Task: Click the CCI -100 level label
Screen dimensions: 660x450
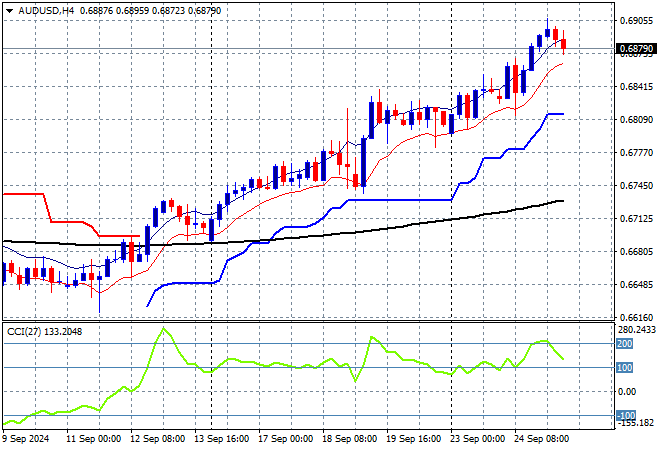Action: [x=626, y=416]
